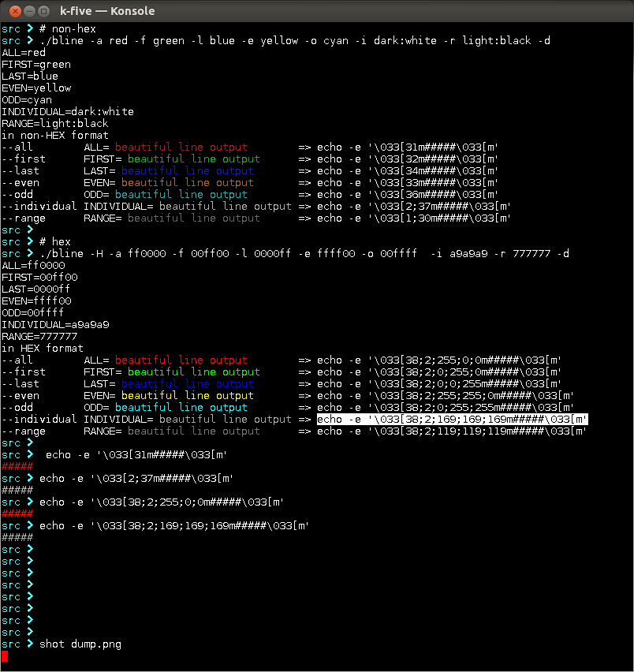
Task: Minimize the Konsole window
Action: tap(29, 11)
